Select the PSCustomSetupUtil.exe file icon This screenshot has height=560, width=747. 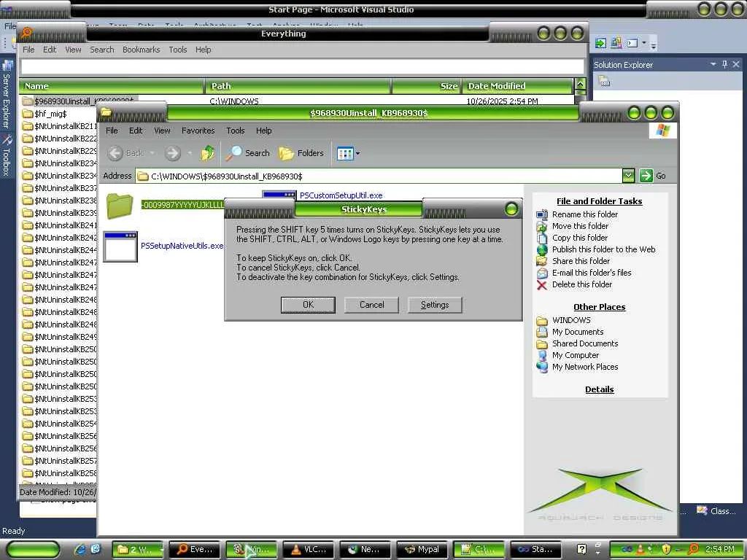[x=279, y=195]
